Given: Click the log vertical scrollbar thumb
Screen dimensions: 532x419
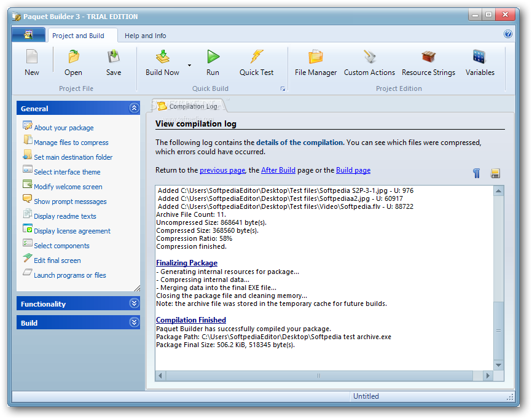Looking at the screenshot, I should click(x=498, y=331).
